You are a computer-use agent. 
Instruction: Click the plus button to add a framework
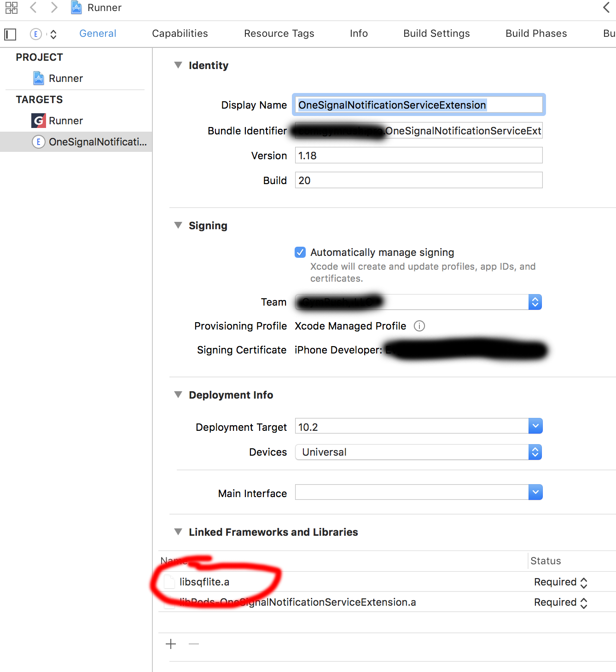[x=171, y=644]
